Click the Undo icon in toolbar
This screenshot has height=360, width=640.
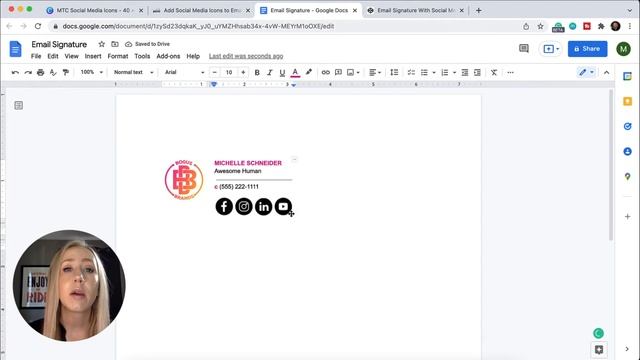pos(15,73)
